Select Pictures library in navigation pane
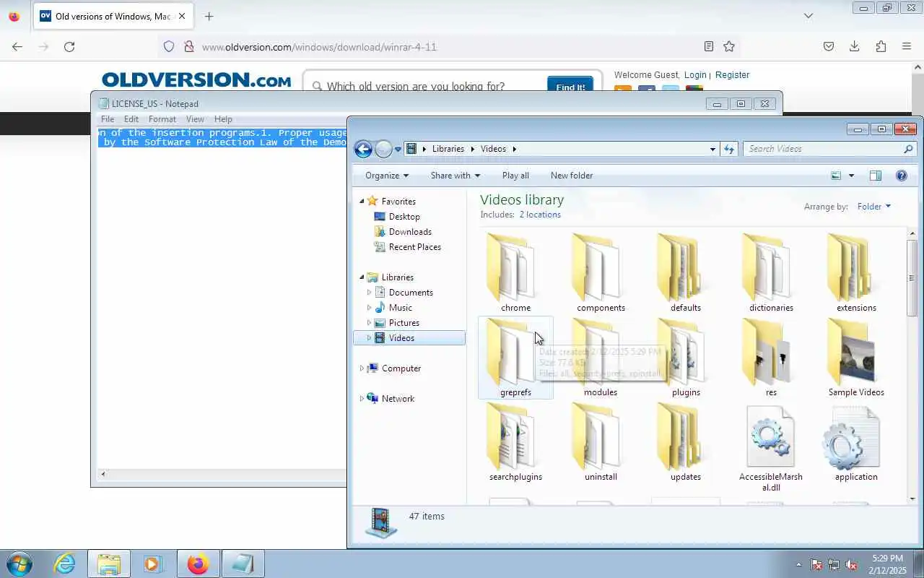 [x=404, y=323]
